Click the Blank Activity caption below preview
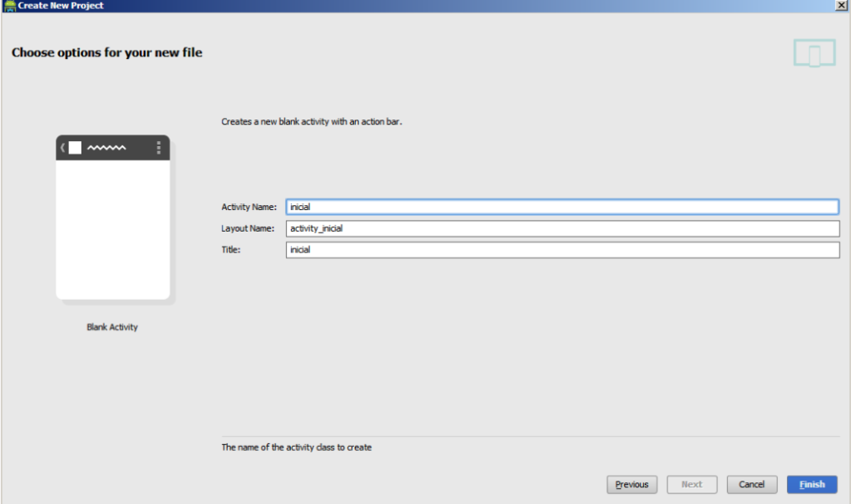The image size is (851, 504). point(112,327)
